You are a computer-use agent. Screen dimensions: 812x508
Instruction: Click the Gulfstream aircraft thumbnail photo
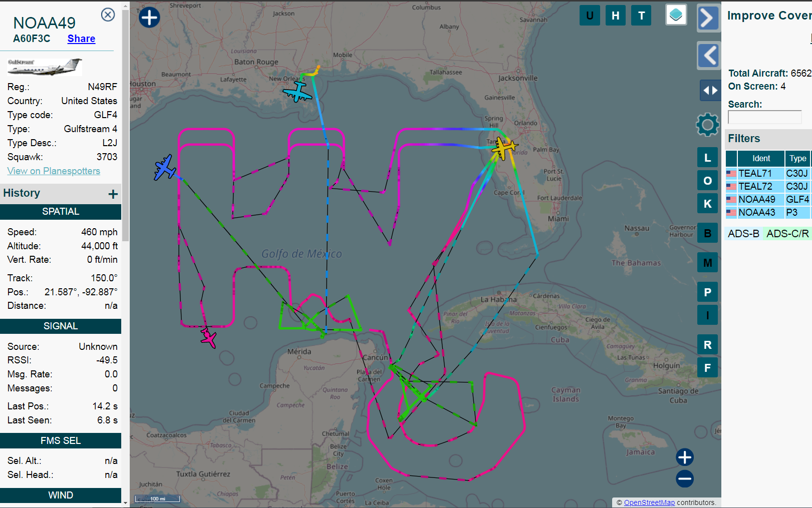(44, 67)
